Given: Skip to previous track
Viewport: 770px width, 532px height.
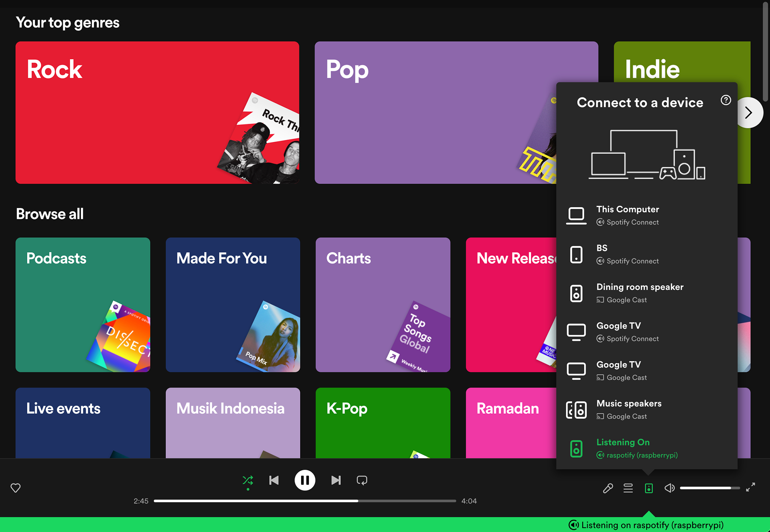Looking at the screenshot, I should click(274, 480).
